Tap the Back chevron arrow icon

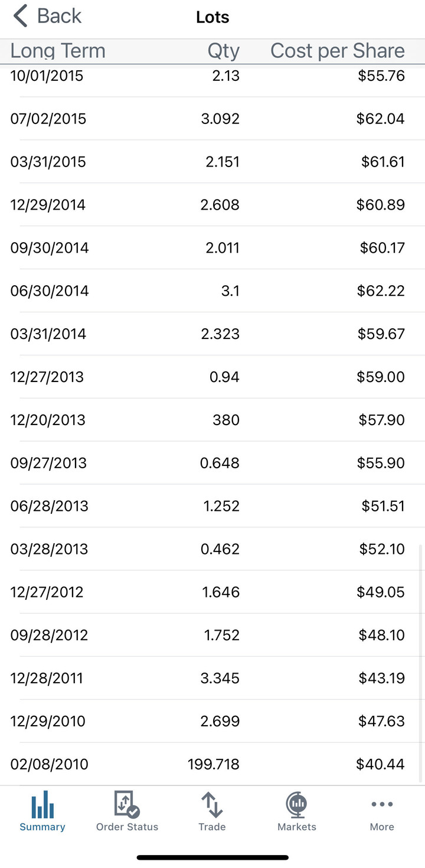(20, 17)
